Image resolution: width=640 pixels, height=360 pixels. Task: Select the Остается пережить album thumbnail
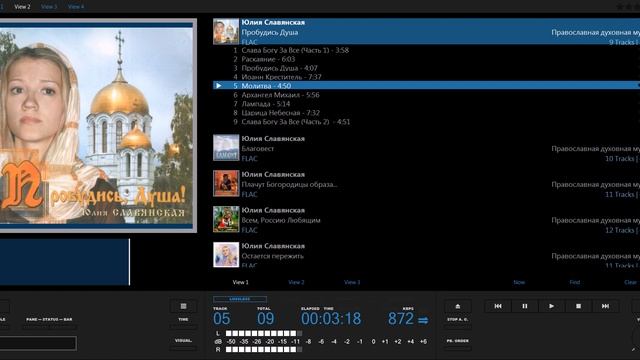coord(226,255)
